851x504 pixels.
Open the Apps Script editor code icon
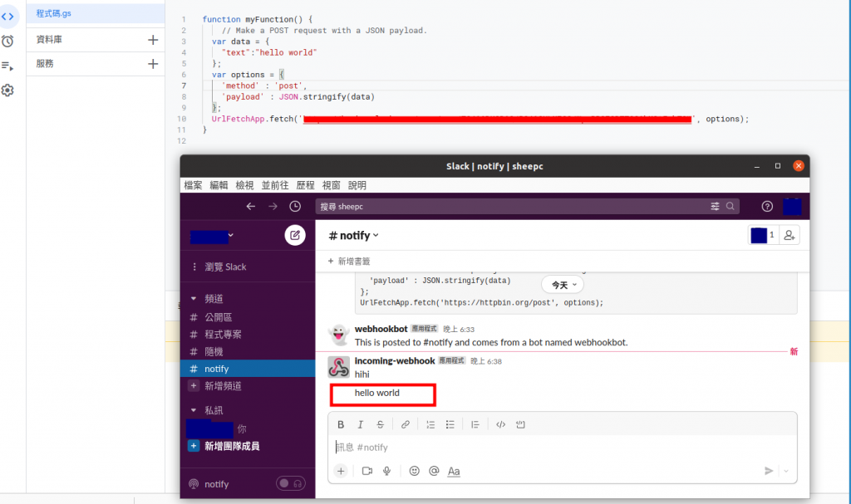(7, 17)
